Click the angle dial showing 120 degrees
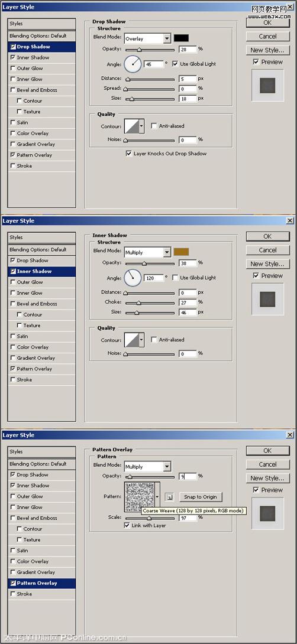 (133, 278)
